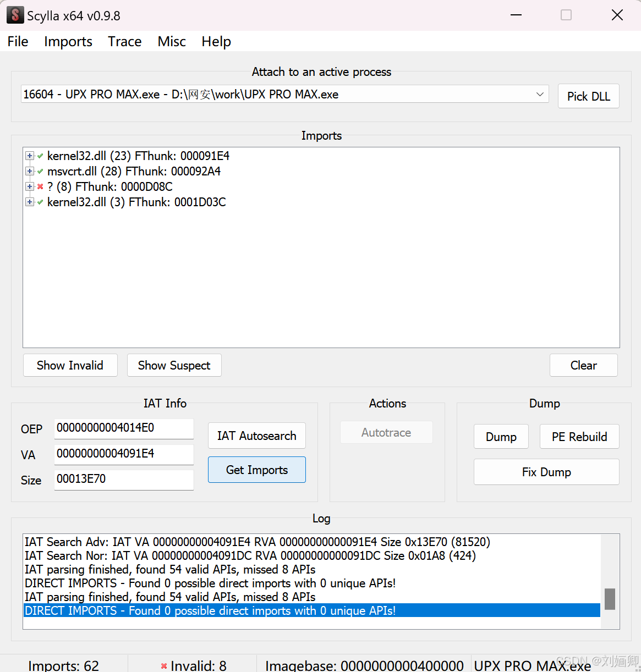Open the Trace menu
Screen dimensions: 641x672
tap(124, 41)
